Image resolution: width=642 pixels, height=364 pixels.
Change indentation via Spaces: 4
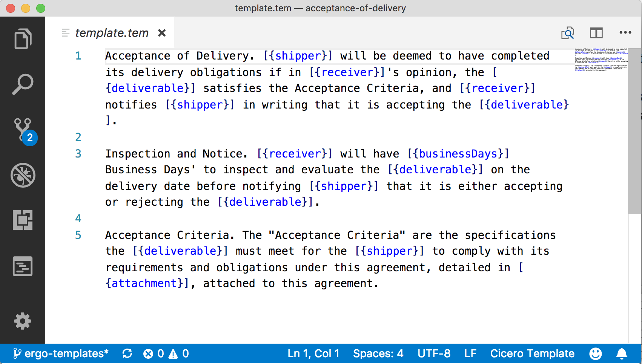(x=378, y=353)
